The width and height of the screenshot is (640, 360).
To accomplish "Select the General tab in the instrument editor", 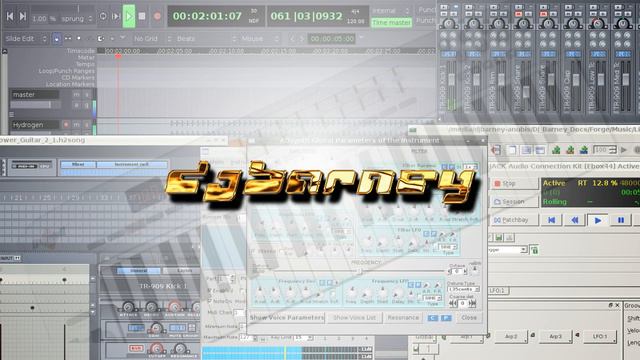I will click(x=138, y=271).
